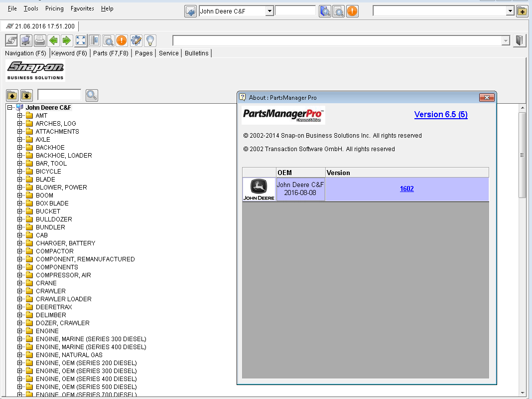This screenshot has height=399, width=532.
Task: Switch to the Service tab
Action: (169, 53)
